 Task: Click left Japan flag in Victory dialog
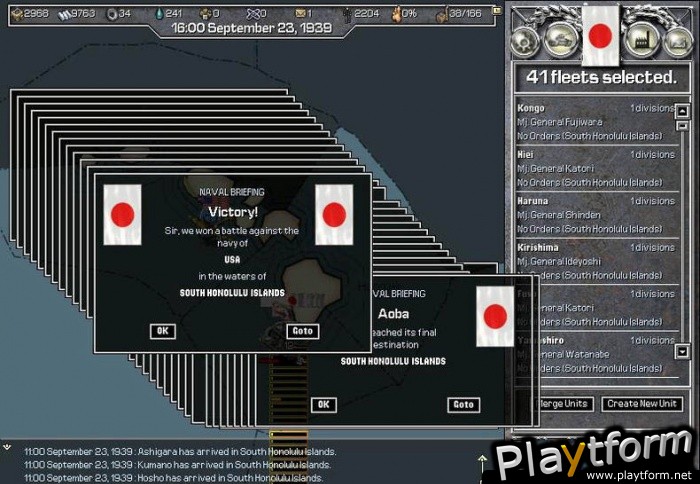(x=122, y=215)
